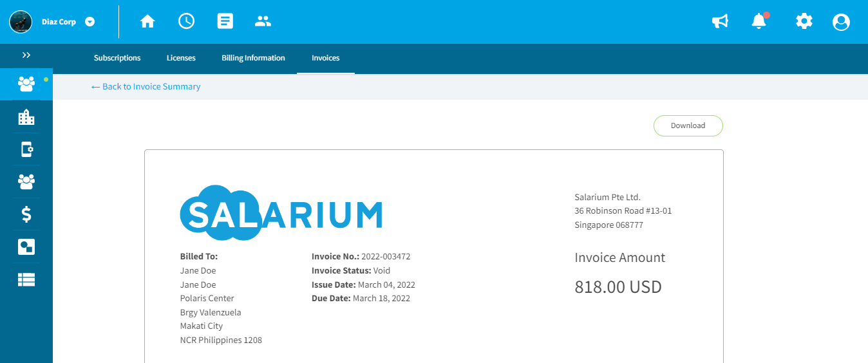Click the Invoice Amount label
The height and width of the screenshot is (363, 868).
620,257
